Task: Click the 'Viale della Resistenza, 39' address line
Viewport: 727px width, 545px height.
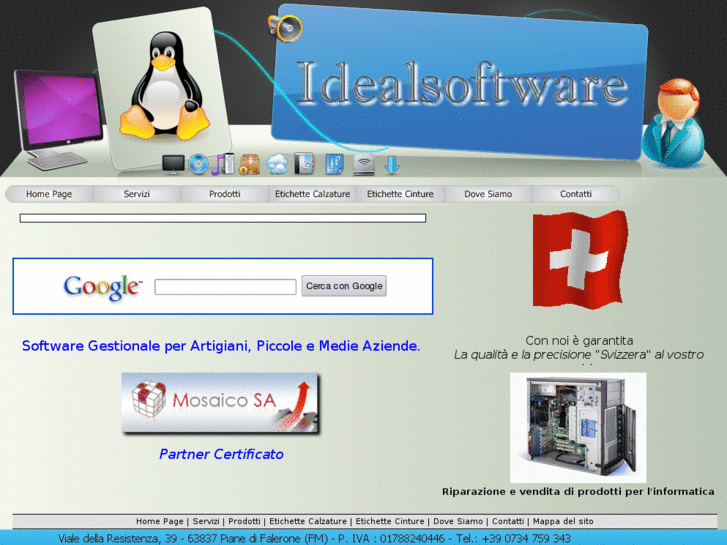Action: 314,539
